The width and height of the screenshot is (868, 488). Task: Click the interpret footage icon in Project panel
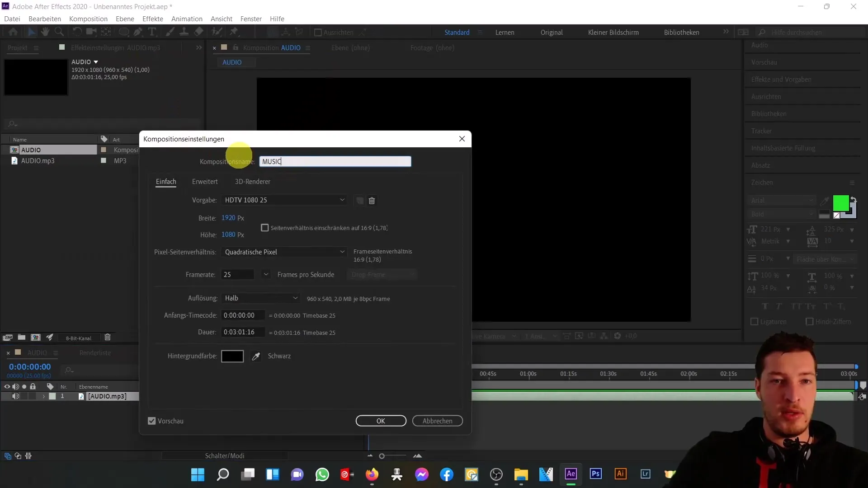coord(7,338)
